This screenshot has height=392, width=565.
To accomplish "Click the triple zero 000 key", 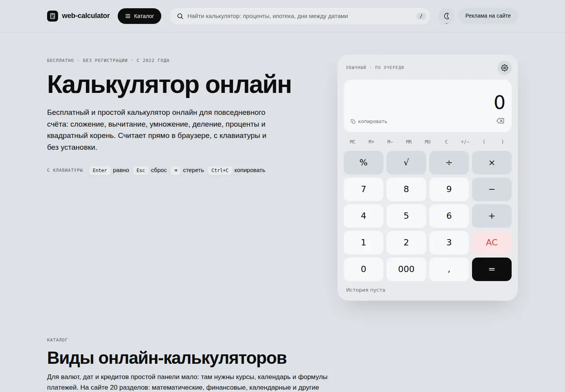I will pyautogui.click(x=406, y=269).
